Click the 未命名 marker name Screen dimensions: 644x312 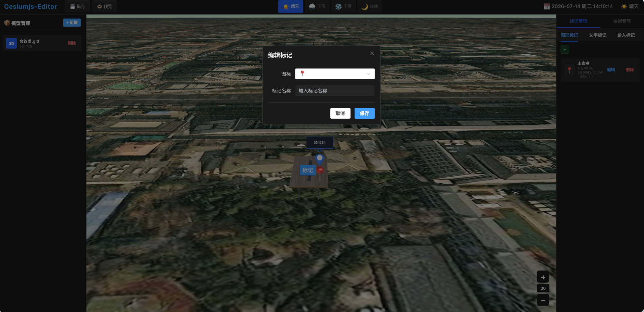tap(583, 63)
